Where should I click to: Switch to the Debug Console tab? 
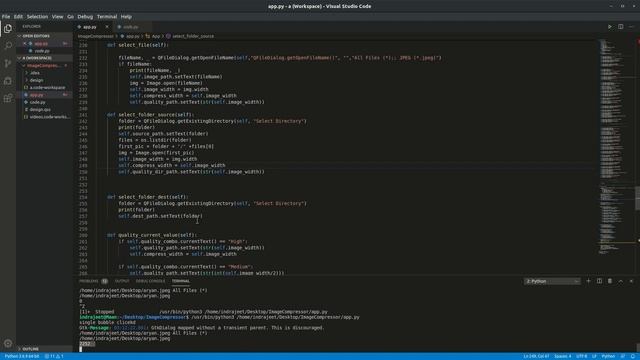coord(150,281)
